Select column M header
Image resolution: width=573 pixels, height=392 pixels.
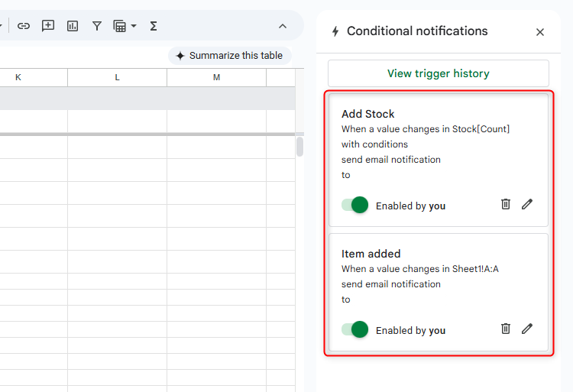pos(216,78)
